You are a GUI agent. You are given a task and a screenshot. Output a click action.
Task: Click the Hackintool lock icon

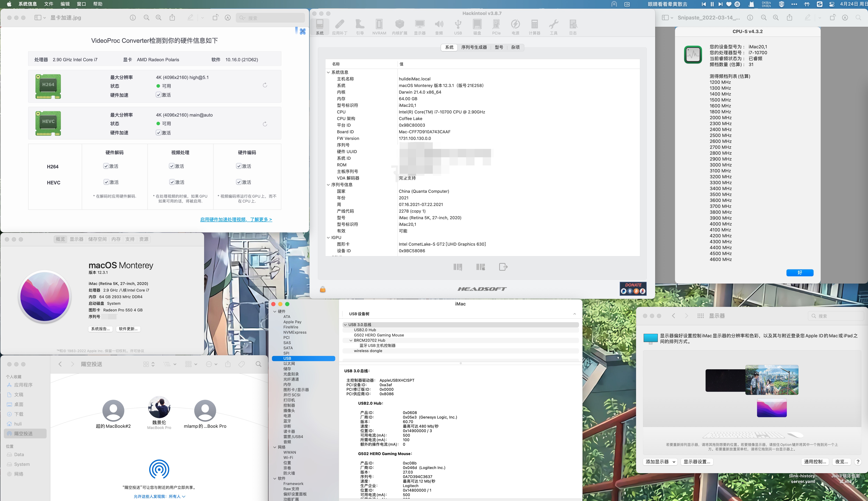pyautogui.click(x=323, y=289)
